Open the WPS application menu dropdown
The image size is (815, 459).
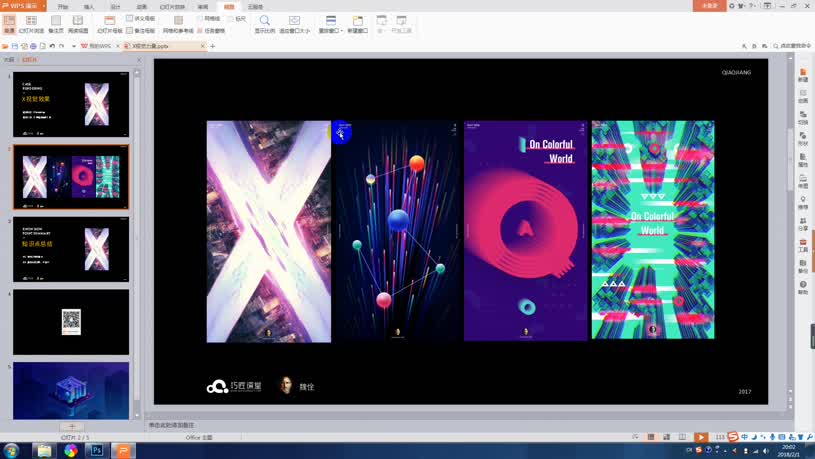click(x=43, y=6)
